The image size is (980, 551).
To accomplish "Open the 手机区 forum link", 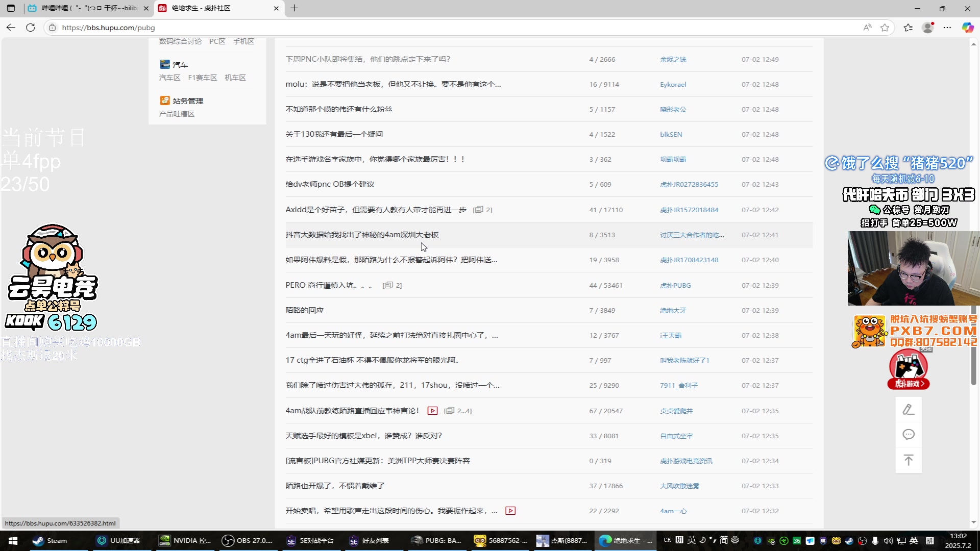I will pos(243,41).
